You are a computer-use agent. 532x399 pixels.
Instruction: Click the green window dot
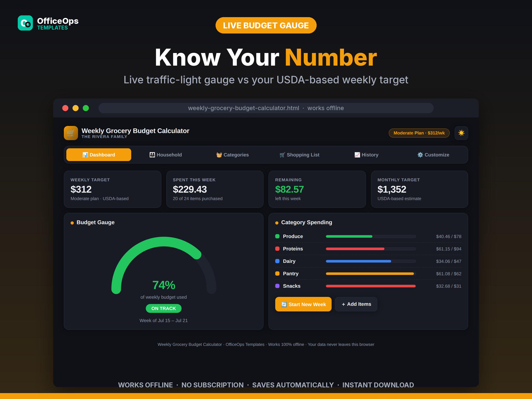pos(86,108)
